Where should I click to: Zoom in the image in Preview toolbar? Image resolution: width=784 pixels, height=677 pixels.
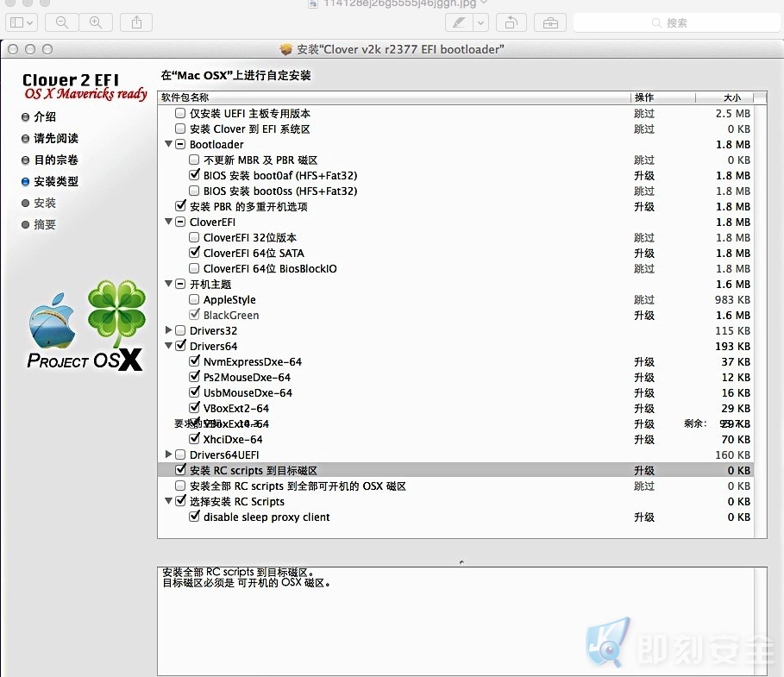coord(96,22)
